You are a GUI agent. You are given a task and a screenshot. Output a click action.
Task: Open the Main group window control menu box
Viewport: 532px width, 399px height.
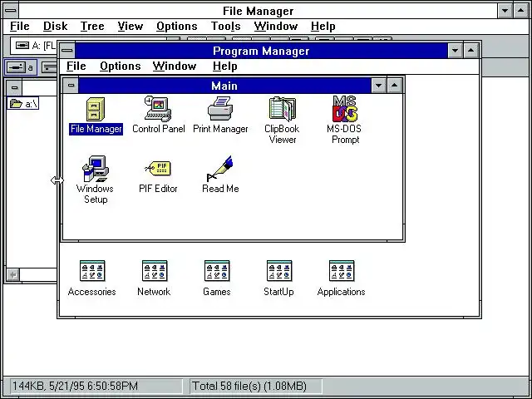coord(71,85)
